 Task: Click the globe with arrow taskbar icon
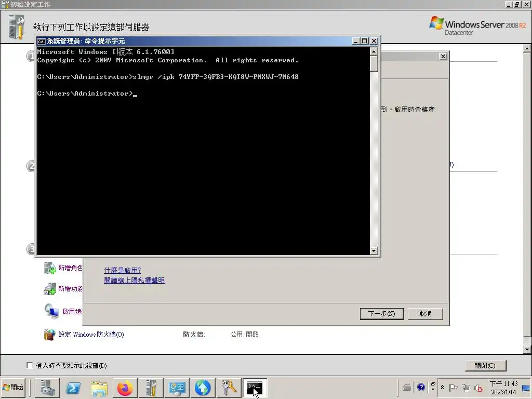coord(203,388)
